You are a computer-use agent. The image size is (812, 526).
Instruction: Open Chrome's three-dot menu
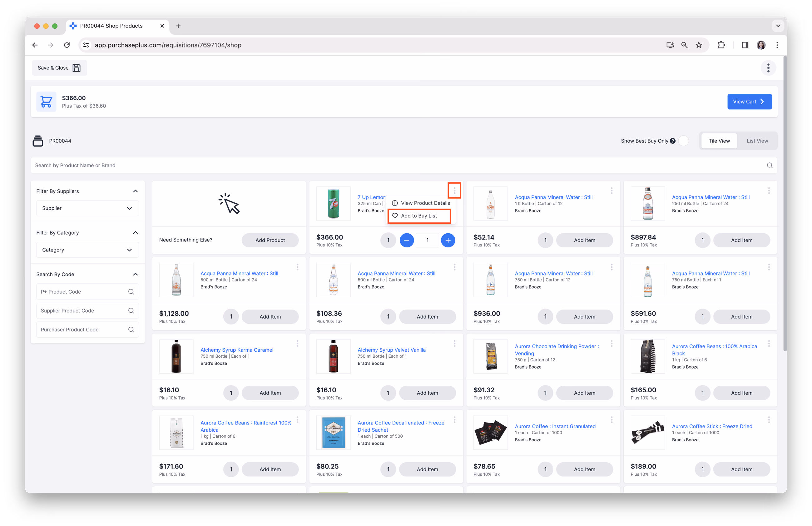click(x=777, y=45)
